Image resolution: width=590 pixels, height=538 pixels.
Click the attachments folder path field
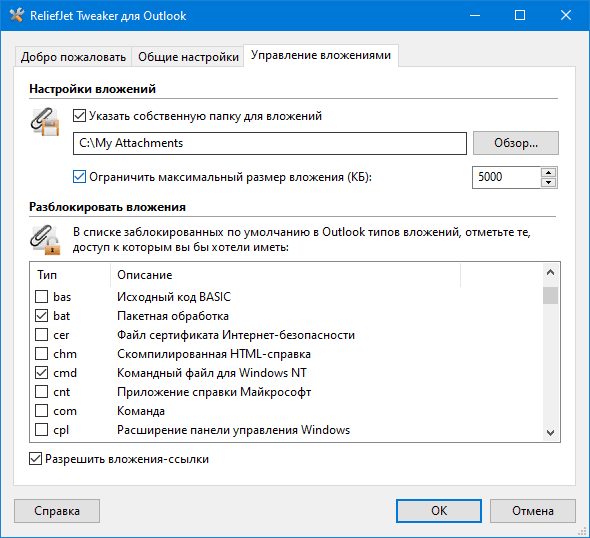[x=270, y=143]
